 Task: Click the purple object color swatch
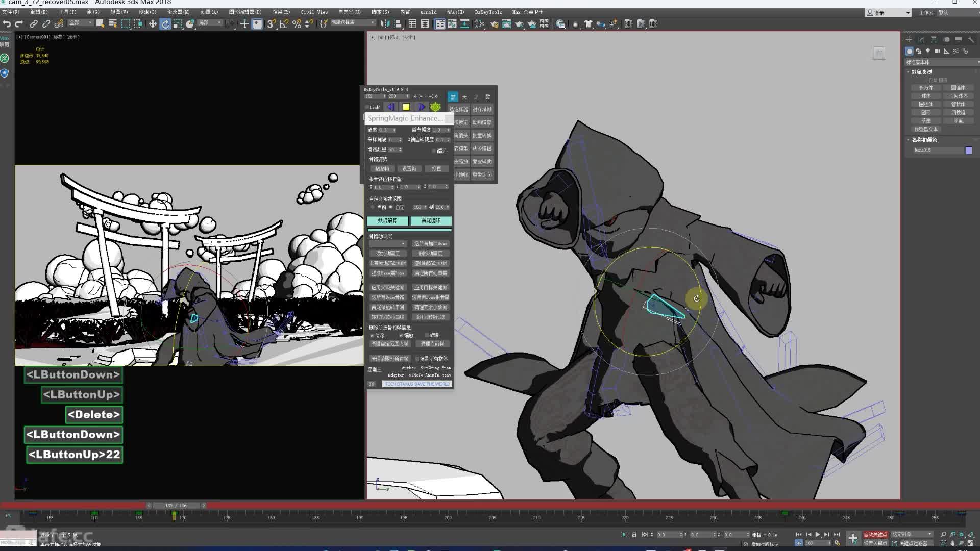(x=969, y=150)
